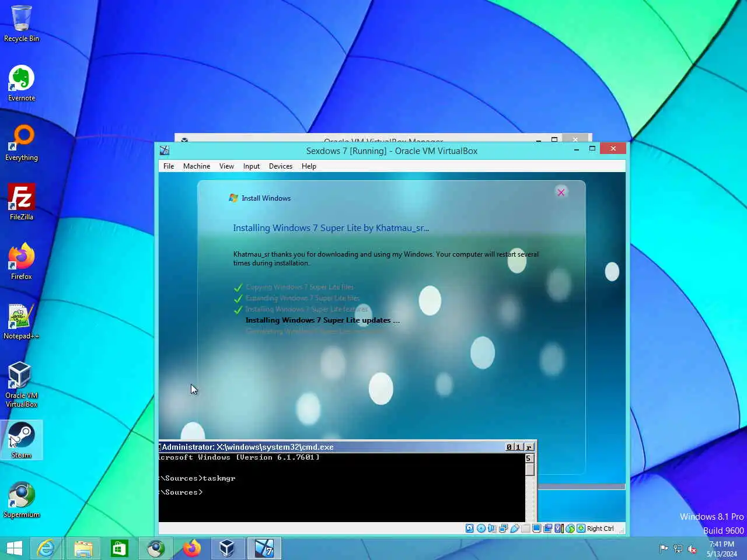Select the Recycle Bin desktop icon
Image resolution: width=747 pixels, height=560 pixels.
click(x=22, y=23)
